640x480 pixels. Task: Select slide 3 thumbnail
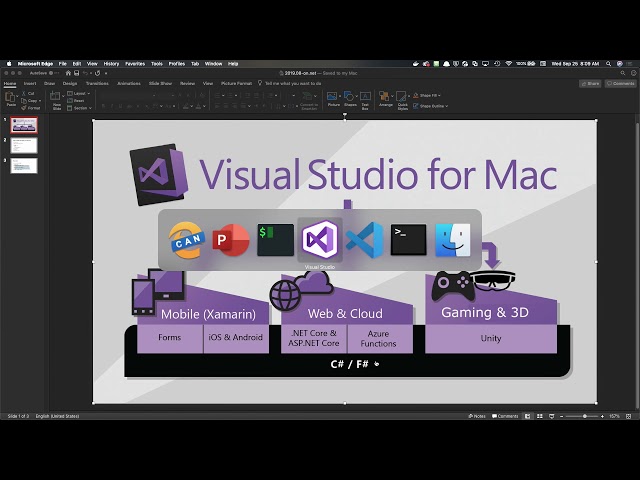point(24,166)
